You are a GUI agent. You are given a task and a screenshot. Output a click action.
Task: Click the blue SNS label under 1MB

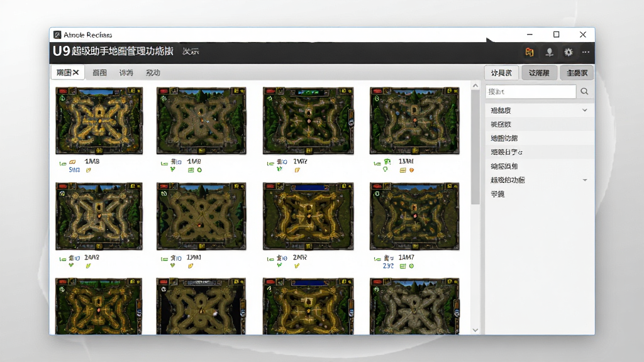point(74,170)
